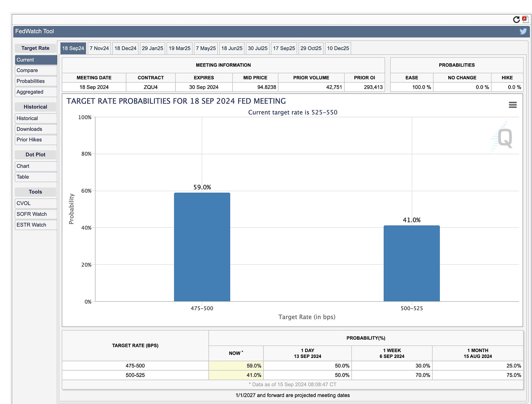Open the 19 Mar25 meeting tab
Image resolution: width=532 pixels, height=404 pixels.
(x=179, y=48)
